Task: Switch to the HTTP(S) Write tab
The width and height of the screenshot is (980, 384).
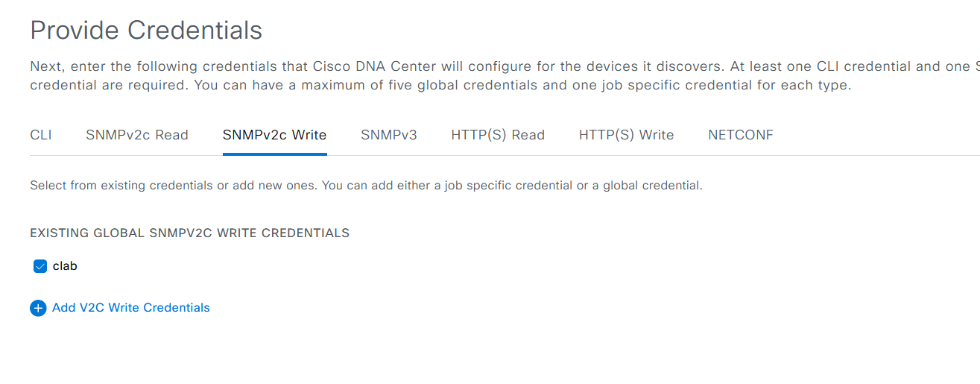Action: pos(626,135)
